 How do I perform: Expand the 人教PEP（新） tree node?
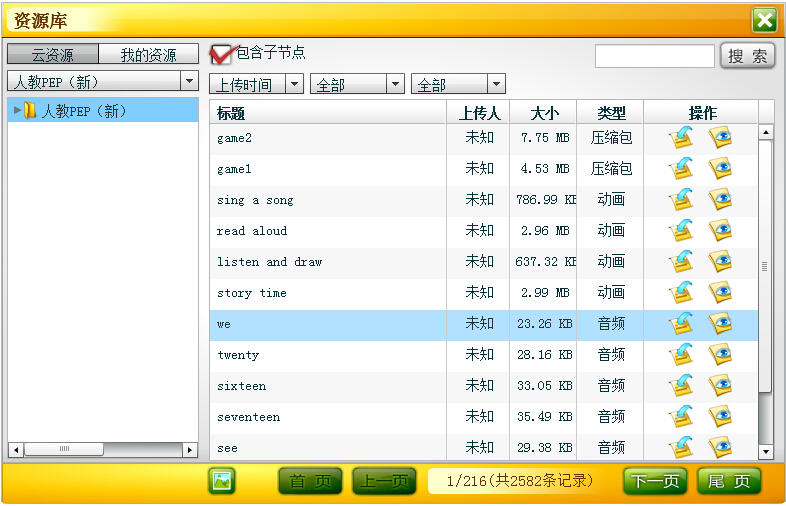coord(17,111)
